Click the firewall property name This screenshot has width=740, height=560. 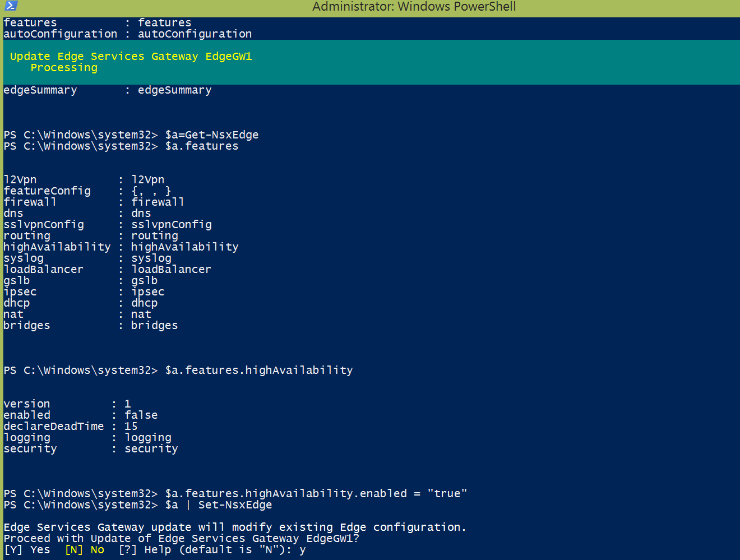(x=30, y=202)
